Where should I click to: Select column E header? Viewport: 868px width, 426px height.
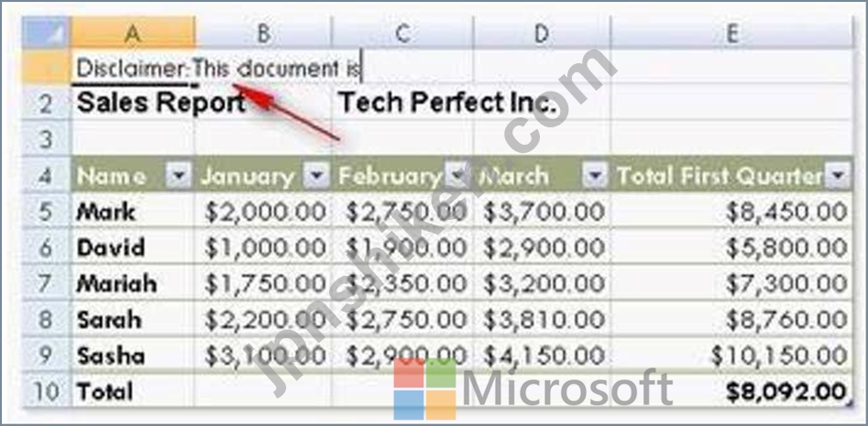[x=731, y=33]
